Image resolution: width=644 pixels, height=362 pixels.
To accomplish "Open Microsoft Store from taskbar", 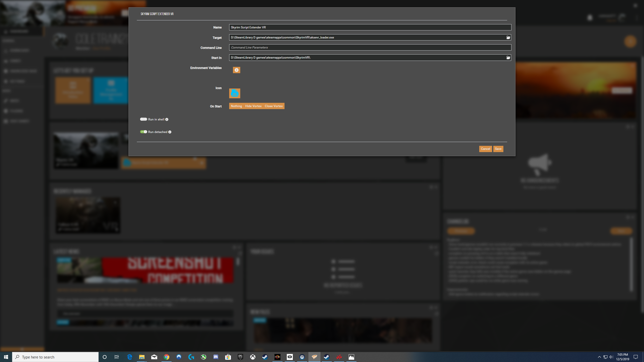I will tap(228, 357).
